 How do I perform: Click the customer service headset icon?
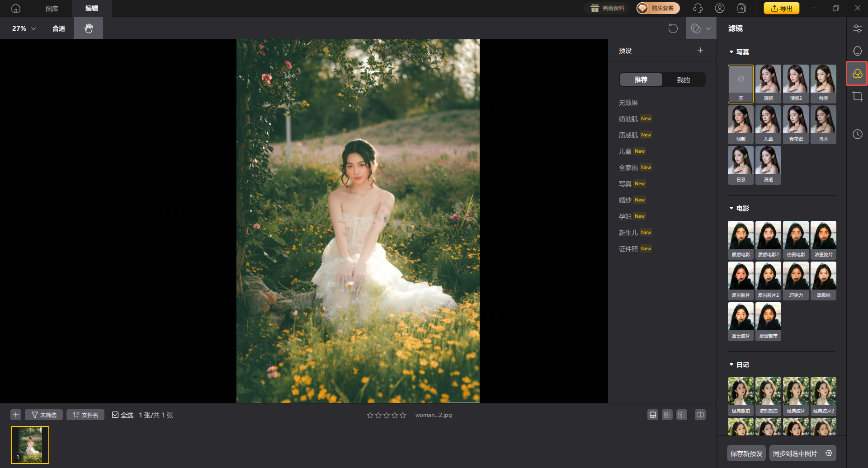[698, 8]
